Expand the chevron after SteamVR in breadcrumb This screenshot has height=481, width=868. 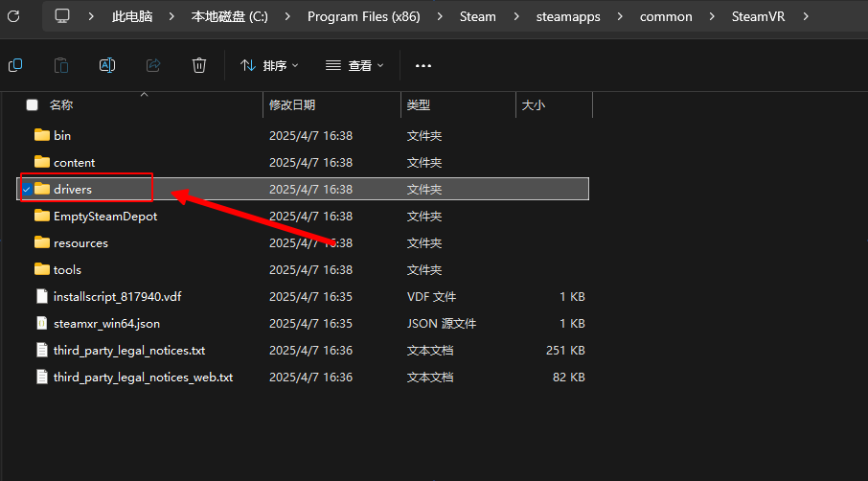pyautogui.click(x=806, y=16)
